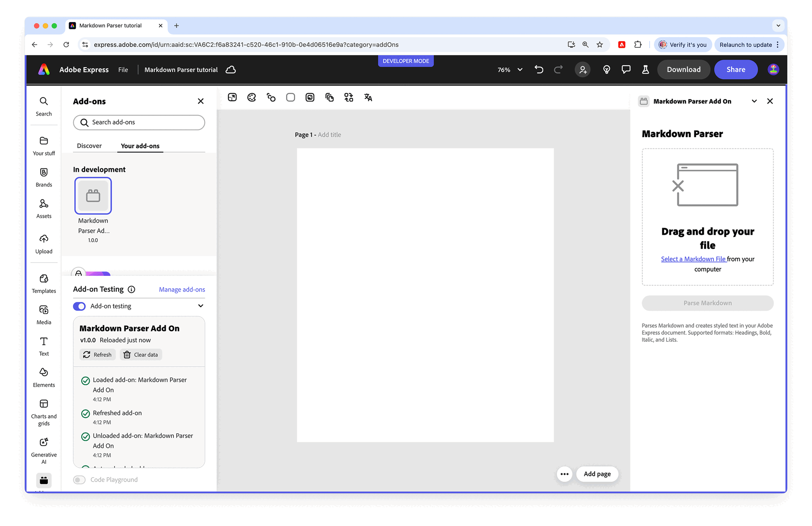The image size is (812, 526).
Task: Open Your stuff in the sidebar
Action: coord(44,146)
